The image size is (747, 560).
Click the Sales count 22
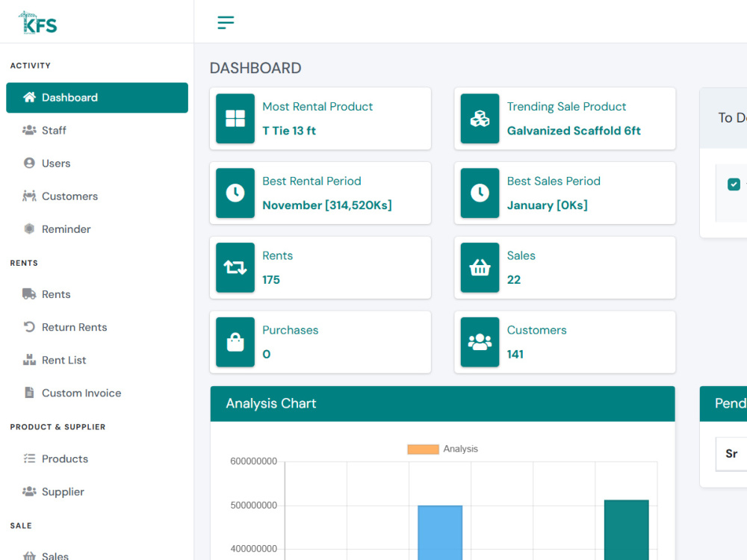coord(514,279)
